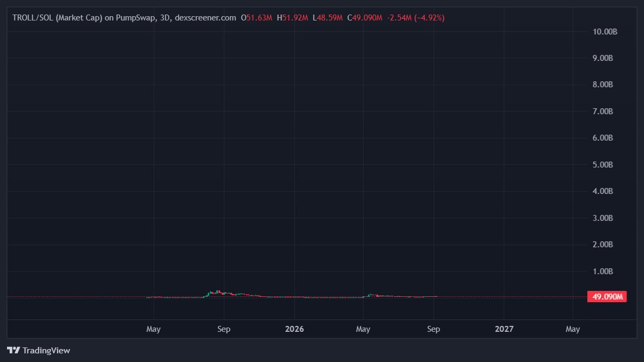Click the TradingView logo icon
644x362 pixels.
tap(13, 350)
